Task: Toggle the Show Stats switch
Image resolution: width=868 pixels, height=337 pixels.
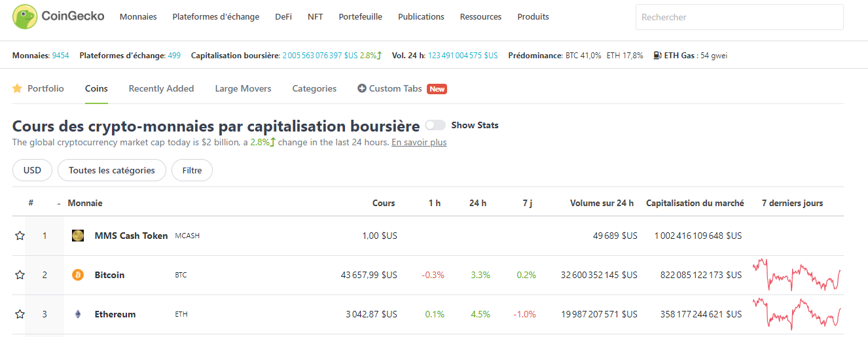Action: 435,125
